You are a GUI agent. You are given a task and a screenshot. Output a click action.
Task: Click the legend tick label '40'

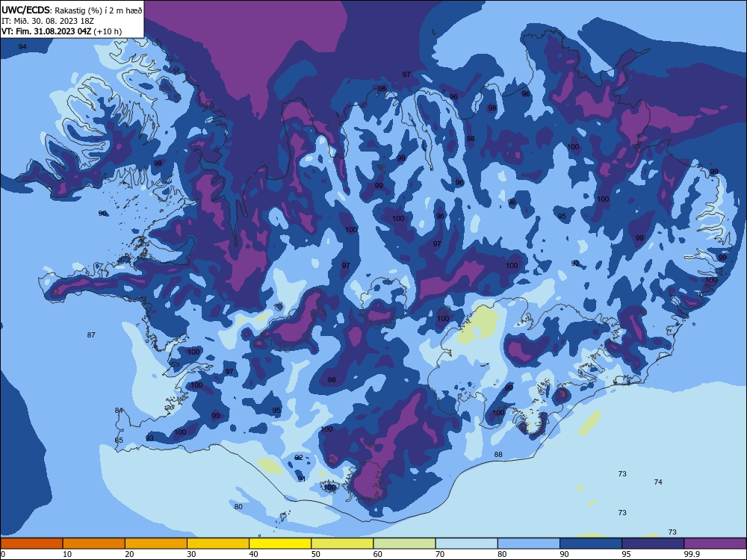coord(254,554)
